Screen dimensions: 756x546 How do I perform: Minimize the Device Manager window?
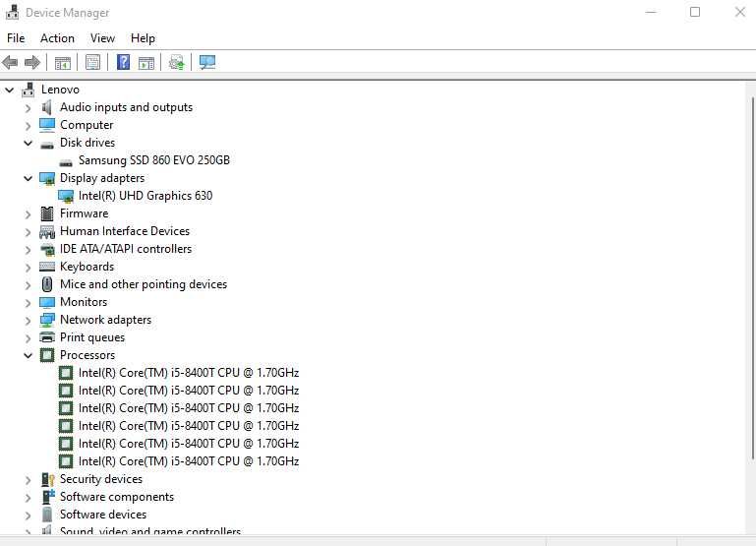click(651, 12)
